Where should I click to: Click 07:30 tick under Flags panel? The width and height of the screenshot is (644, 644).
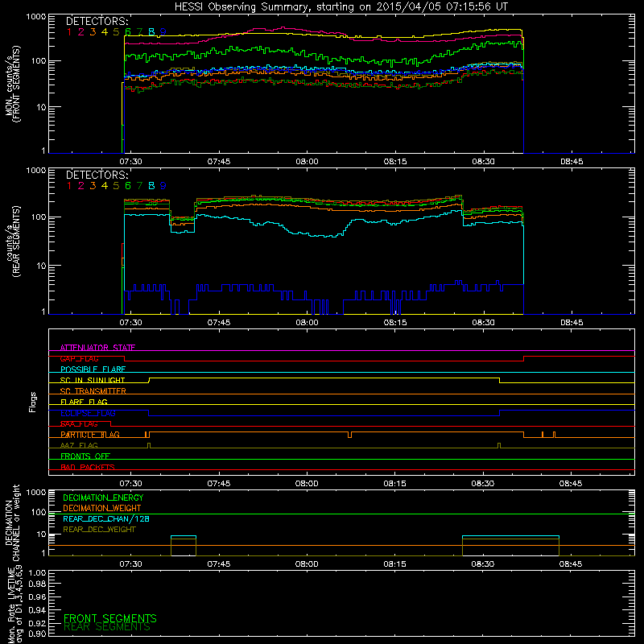[x=130, y=484]
